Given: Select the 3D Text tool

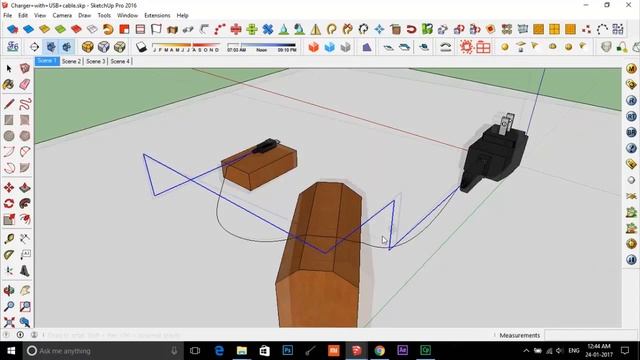Looking at the screenshot, I should pos(24,271).
